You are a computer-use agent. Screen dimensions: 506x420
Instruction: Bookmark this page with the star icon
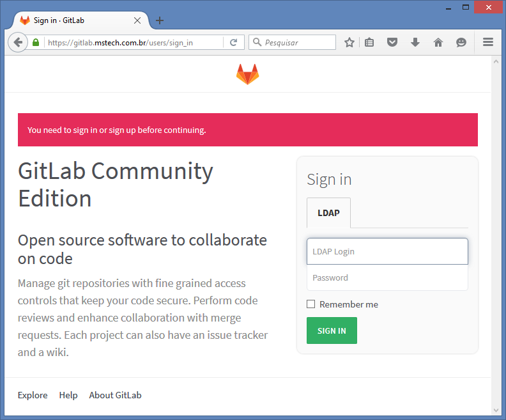coord(349,42)
